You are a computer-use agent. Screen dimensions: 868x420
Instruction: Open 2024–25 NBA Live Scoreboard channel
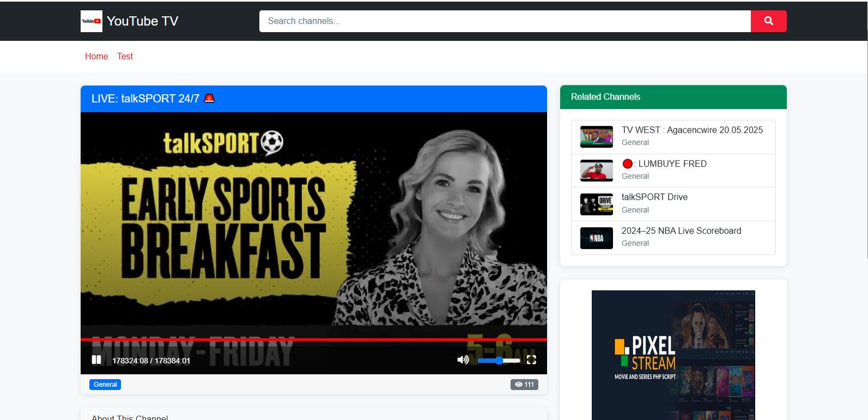[x=673, y=238]
